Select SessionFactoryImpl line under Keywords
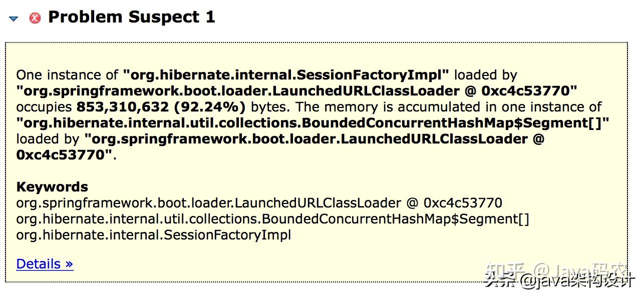 click(153, 235)
